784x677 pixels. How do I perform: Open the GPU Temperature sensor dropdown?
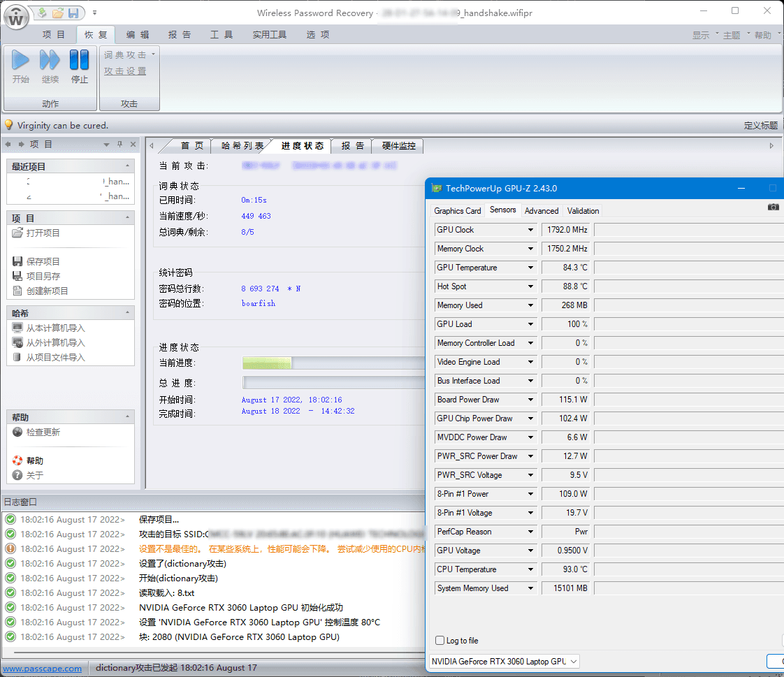click(x=530, y=268)
